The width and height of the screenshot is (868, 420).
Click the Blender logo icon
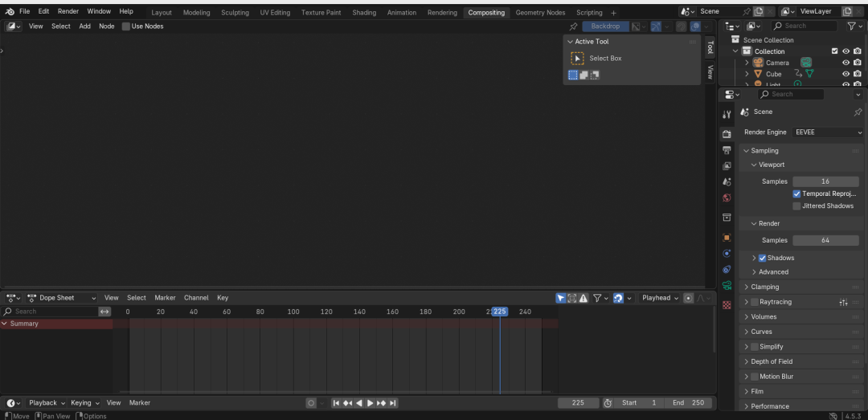(10, 11)
